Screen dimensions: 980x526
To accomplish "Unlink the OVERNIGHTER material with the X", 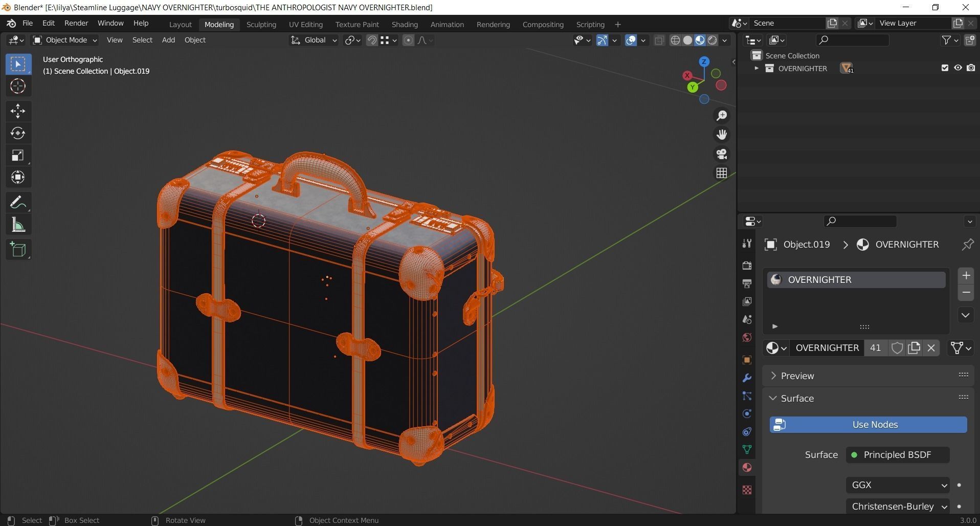I will tap(931, 348).
